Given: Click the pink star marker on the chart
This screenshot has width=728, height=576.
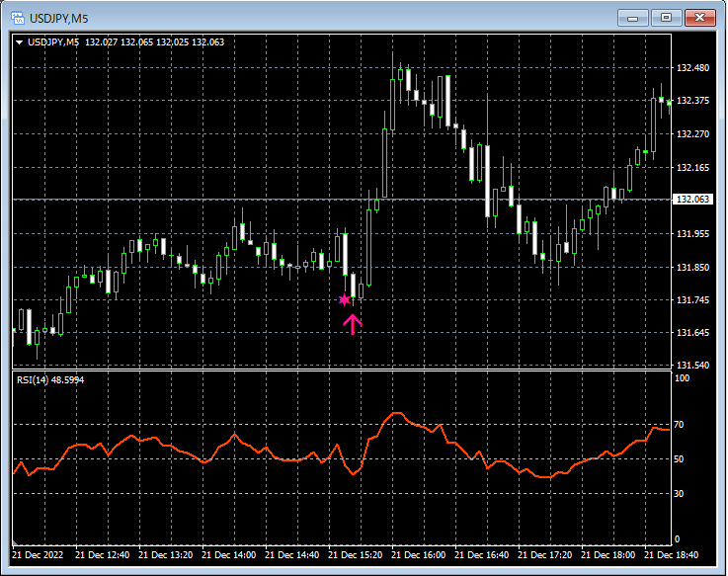Looking at the screenshot, I should [x=344, y=300].
